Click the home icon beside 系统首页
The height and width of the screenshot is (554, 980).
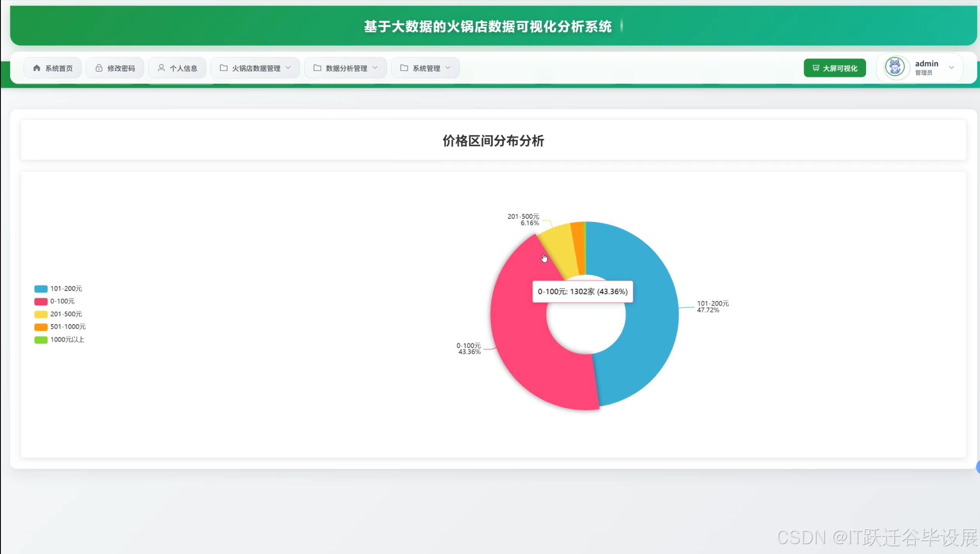pyautogui.click(x=37, y=68)
